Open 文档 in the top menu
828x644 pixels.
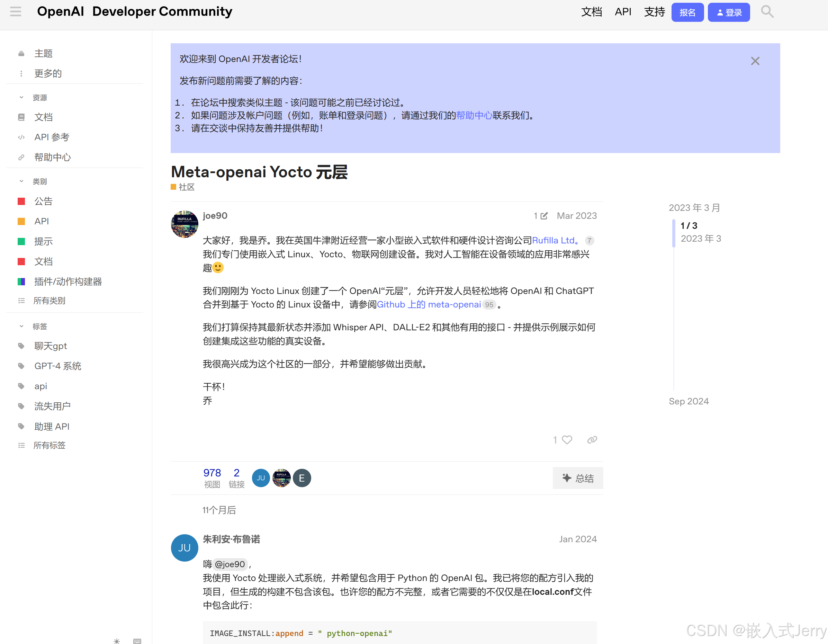(x=592, y=12)
